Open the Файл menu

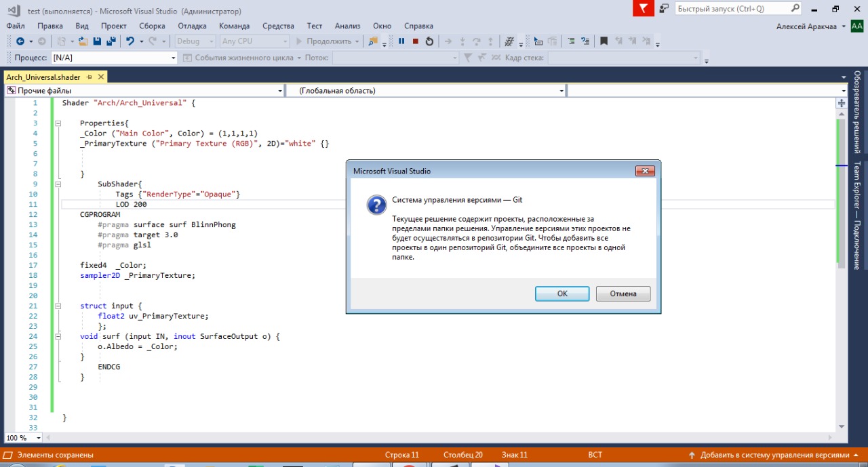(16, 26)
